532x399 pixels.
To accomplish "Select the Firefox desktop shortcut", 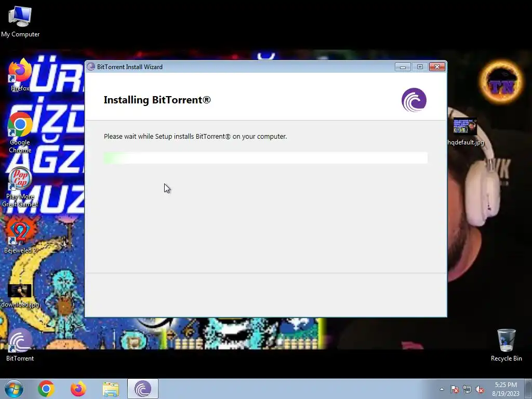I will click(x=20, y=75).
